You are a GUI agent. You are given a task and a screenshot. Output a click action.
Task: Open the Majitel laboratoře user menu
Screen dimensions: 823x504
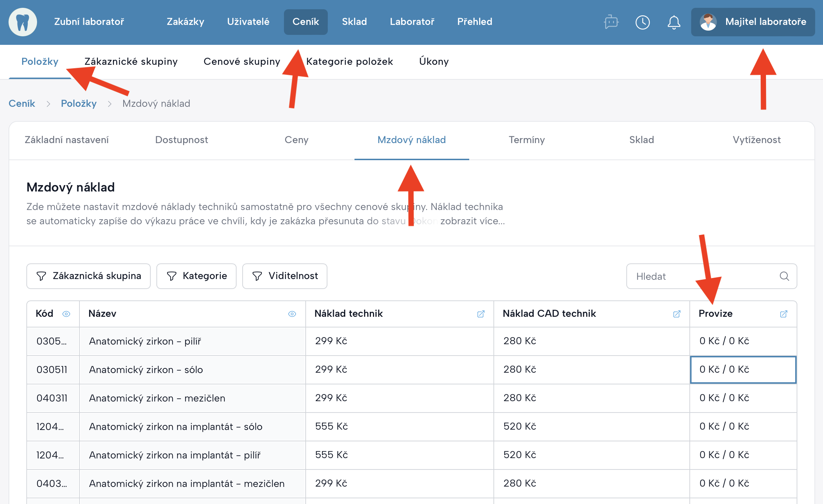tap(753, 22)
